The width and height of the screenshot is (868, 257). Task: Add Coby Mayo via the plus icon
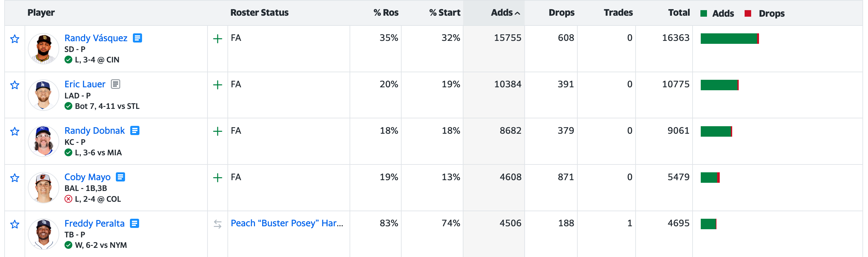click(218, 178)
